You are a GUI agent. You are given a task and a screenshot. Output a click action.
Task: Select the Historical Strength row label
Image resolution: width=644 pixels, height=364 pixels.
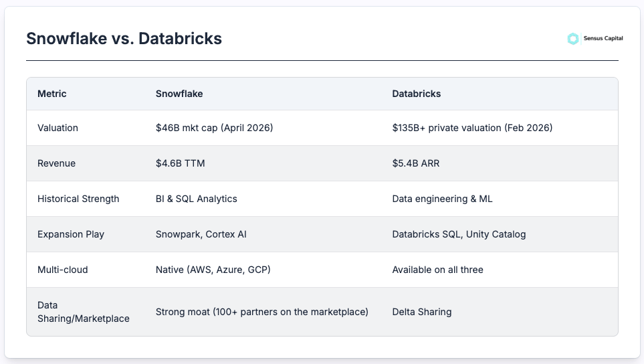pyautogui.click(x=78, y=199)
